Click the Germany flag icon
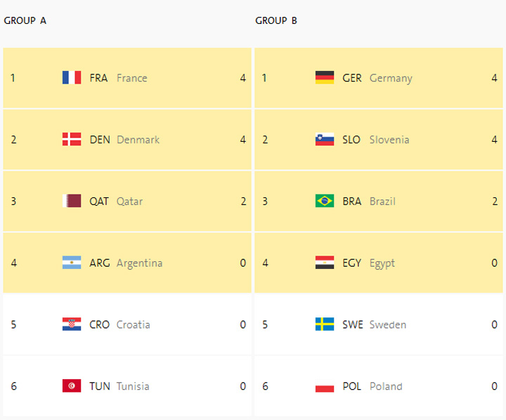 tap(325, 78)
